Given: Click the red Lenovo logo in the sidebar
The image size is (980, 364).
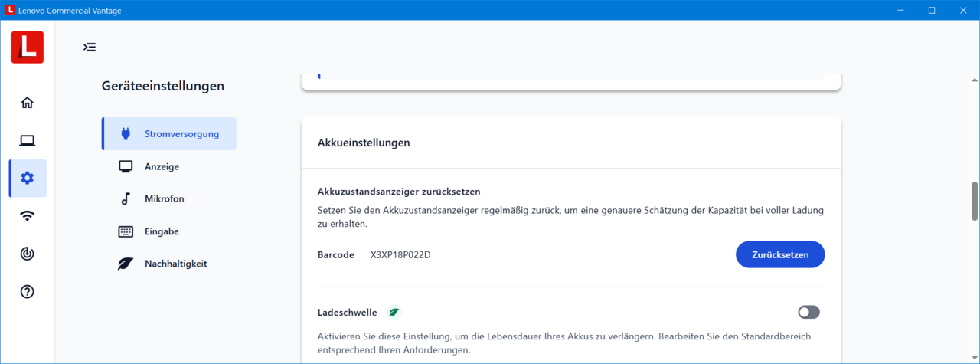Looking at the screenshot, I should point(28,48).
